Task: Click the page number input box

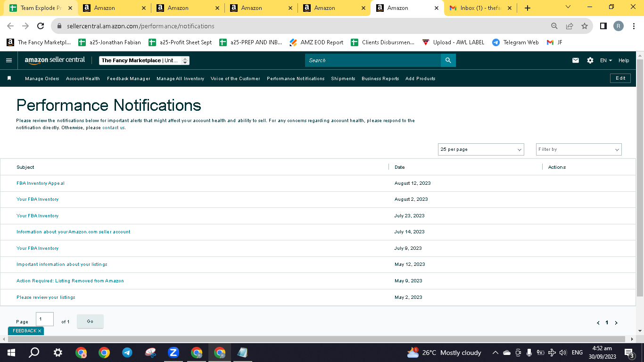Action: coord(45,319)
